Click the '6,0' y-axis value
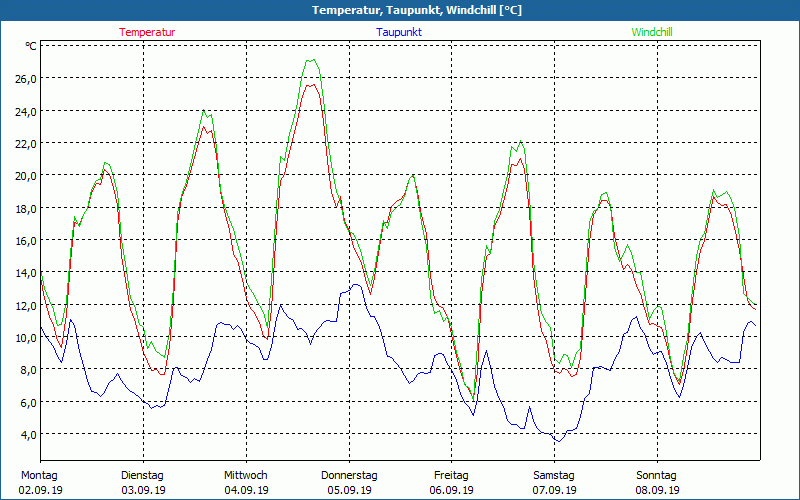This screenshot has width=800, height=500. click(28, 403)
